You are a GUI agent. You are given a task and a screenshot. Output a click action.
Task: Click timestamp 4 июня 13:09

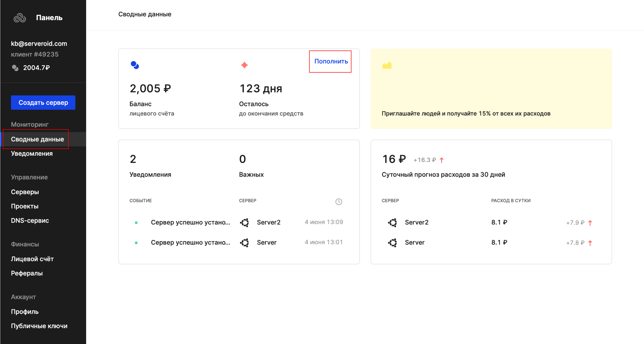[x=324, y=222]
